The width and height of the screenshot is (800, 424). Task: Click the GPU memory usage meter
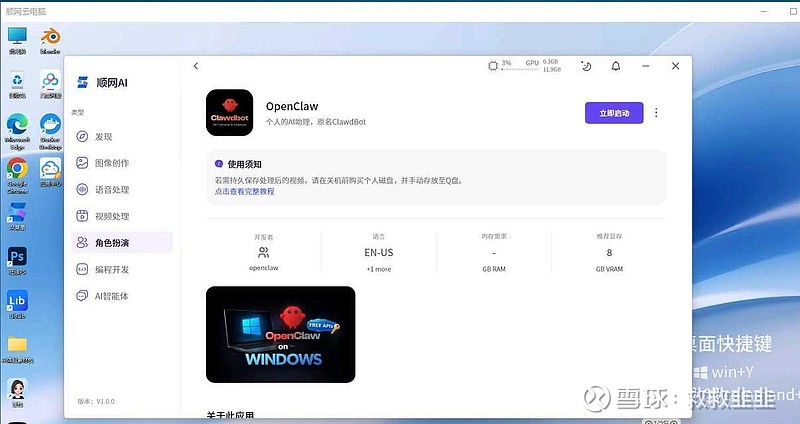[543, 65]
